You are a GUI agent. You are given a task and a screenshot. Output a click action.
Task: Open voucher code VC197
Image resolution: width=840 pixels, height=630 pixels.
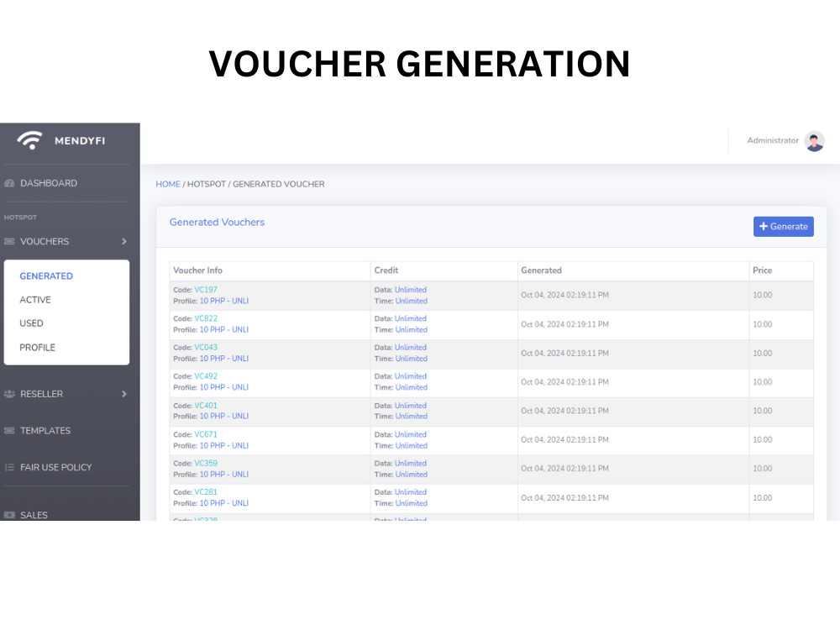(x=206, y=290)
